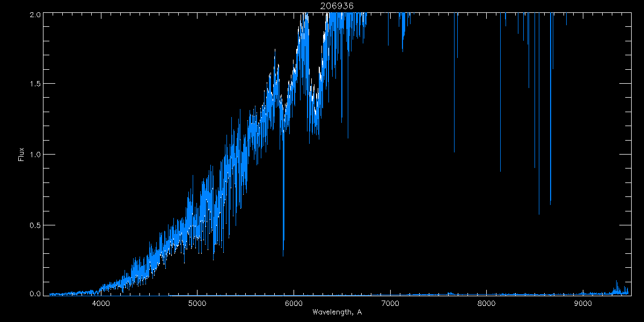Viewport: 644px width, 322px height.
Task: Click the small noise bump near 9350
Action: (x=617, y=287)
